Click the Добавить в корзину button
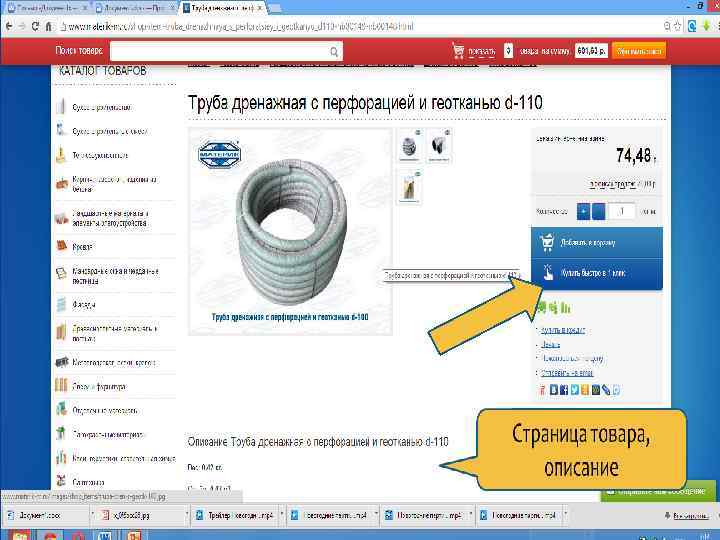This screenshot has width=720, height=540. click(x=597, y=242)
